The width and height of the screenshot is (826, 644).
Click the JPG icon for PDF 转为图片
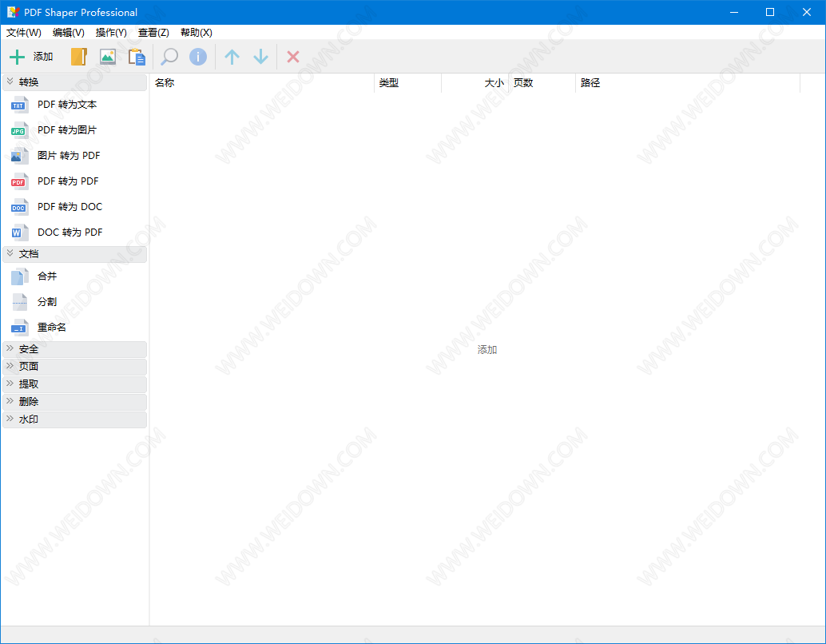point(19,130)
